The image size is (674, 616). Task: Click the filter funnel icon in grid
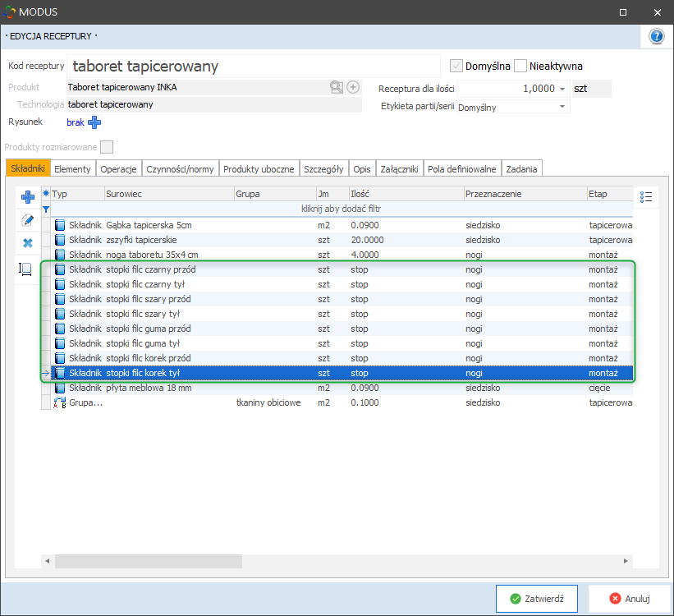(46, 209)
